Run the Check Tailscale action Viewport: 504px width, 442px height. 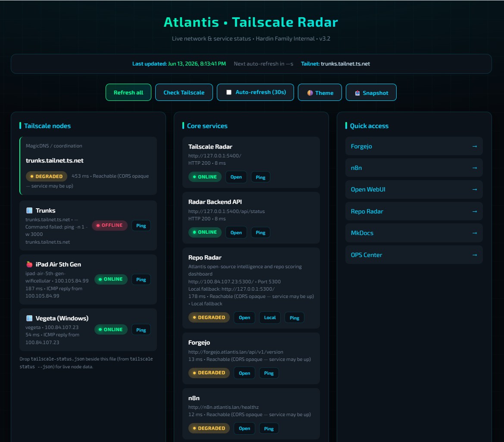184,92
